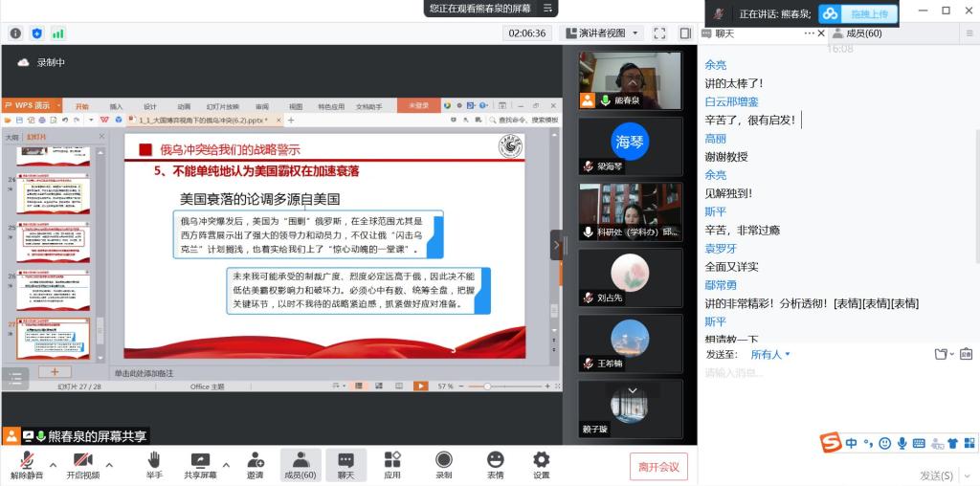Click the share screen (共享屏幕) icon
980x486 pixels.
click(x=200, y=465)
